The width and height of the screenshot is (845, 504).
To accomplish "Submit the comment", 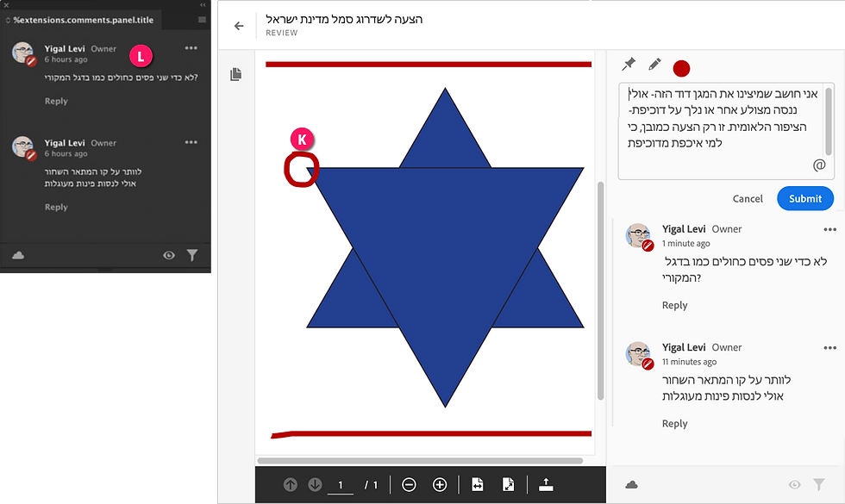I will tap(805, 199).
